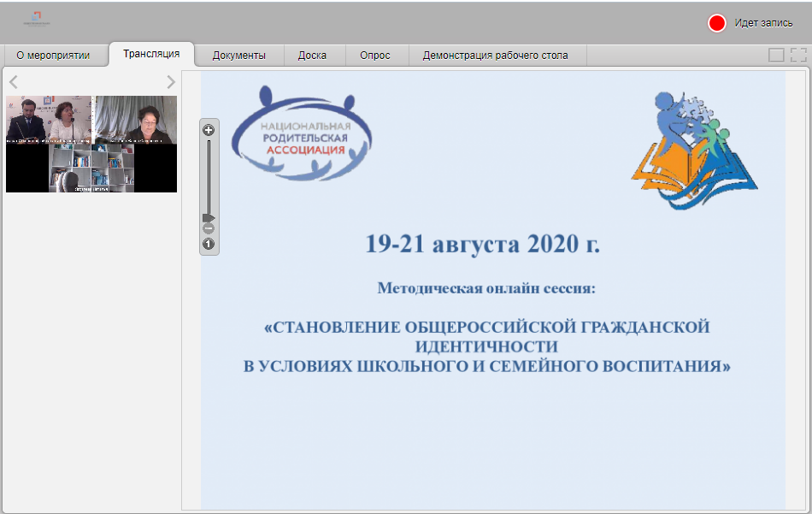Click the red recording indicator icon
The height and width of the screenshot is (514, 812).
[716, 23]
